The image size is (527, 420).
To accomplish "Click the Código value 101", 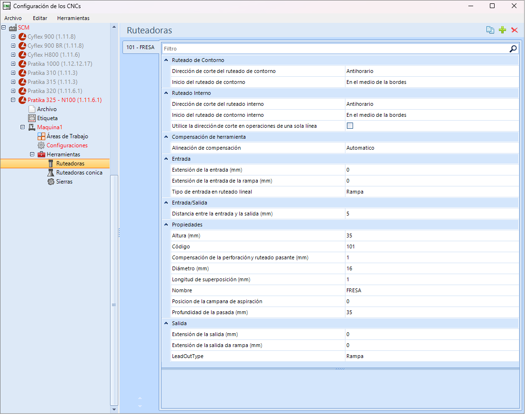I will click(432, 246).
